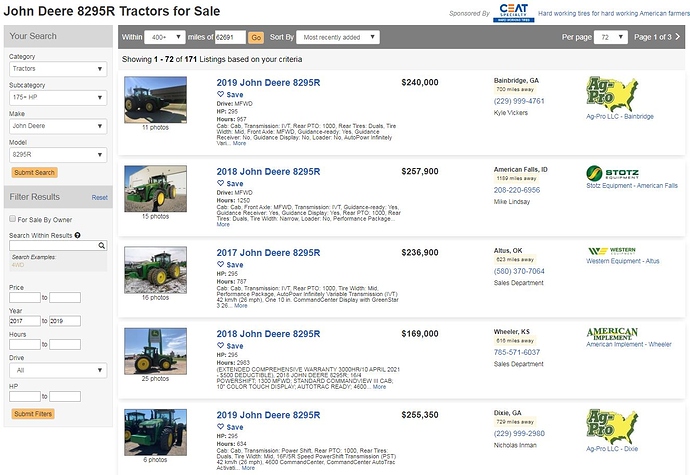
Task: Click the magnifier in Search Within Results
Action: [101, 245]
